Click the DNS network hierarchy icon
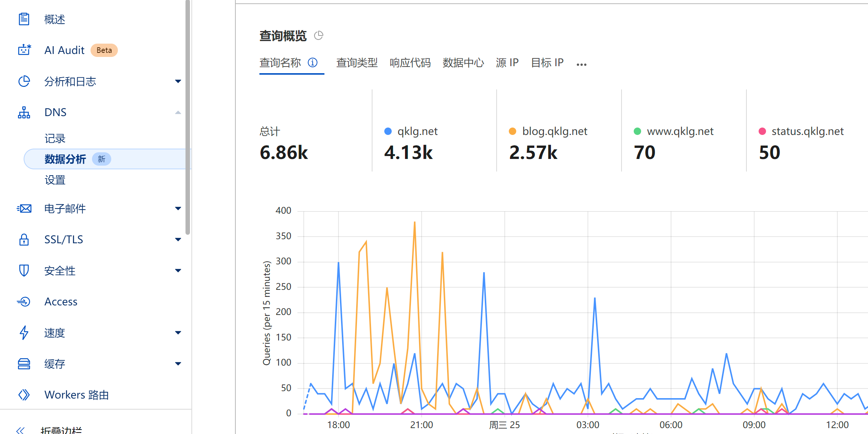The width and height of the screenshot is (868, 434). pos(24,112)
